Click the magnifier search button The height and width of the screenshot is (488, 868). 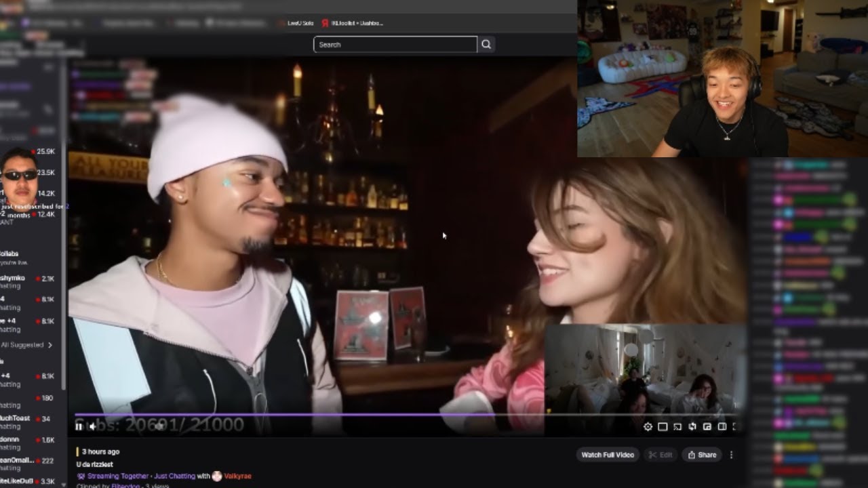[486, 45]
